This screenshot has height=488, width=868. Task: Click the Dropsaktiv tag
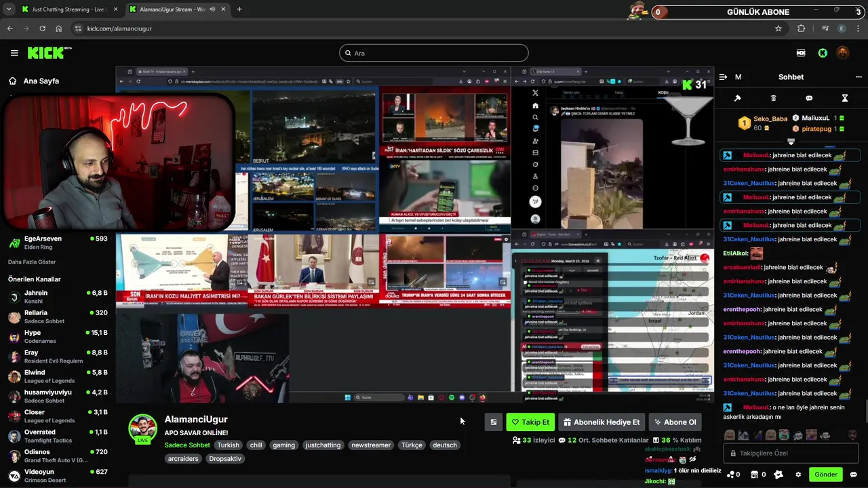[x=225, y=459]
